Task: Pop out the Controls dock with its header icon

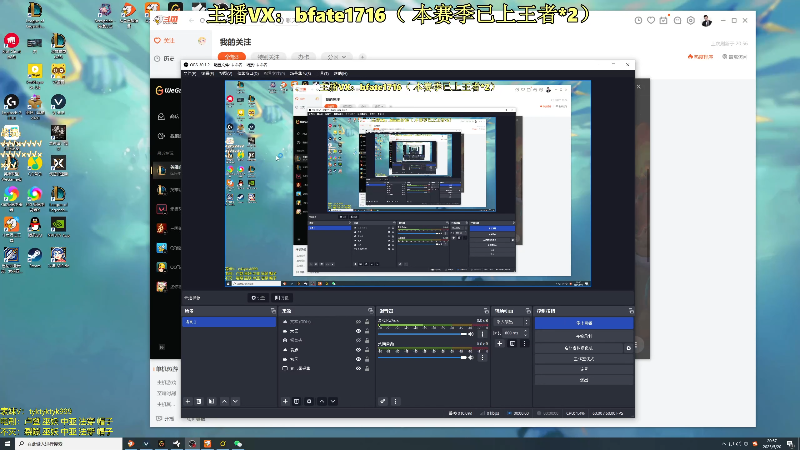Action: [x=631, y=311]
